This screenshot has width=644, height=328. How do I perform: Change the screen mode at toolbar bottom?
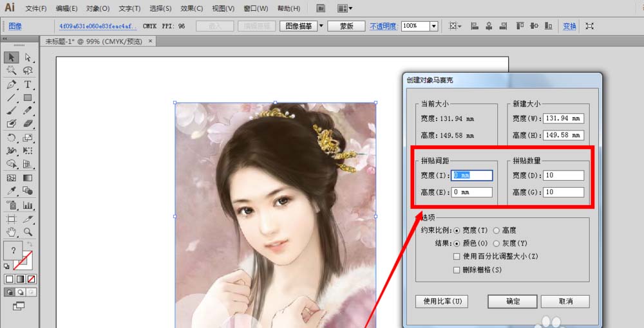pyautogui.click(x=19, y=306)
